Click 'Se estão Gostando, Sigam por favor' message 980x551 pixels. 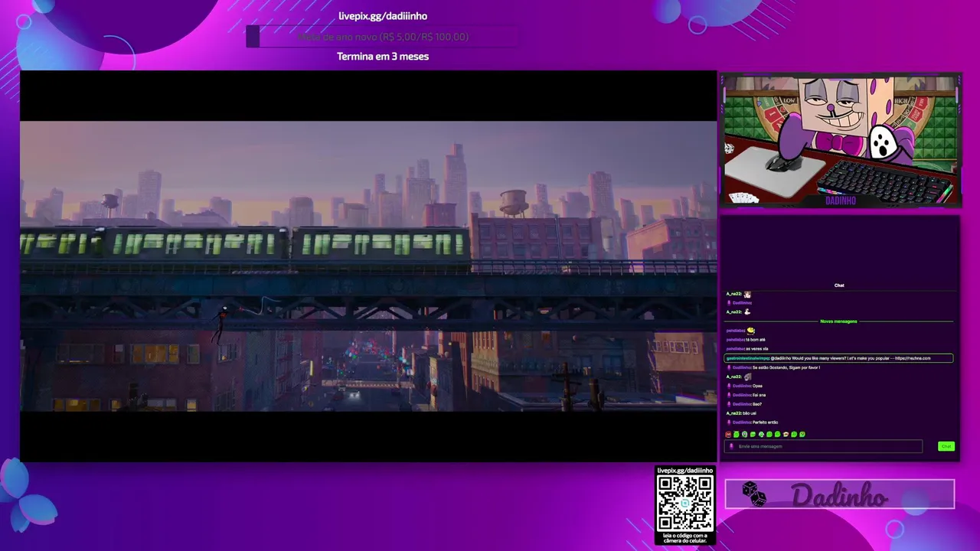[x=786, y=367]
